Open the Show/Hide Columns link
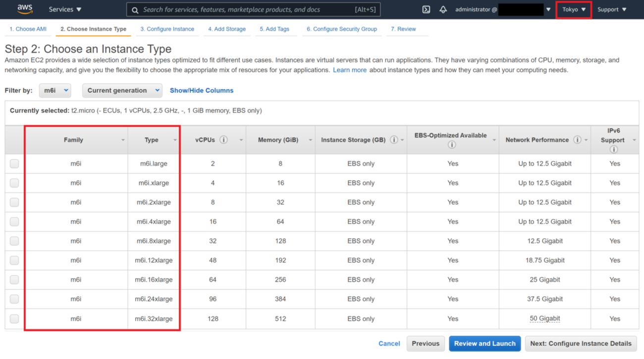644x359 pixels. click(x=201, y=90)
